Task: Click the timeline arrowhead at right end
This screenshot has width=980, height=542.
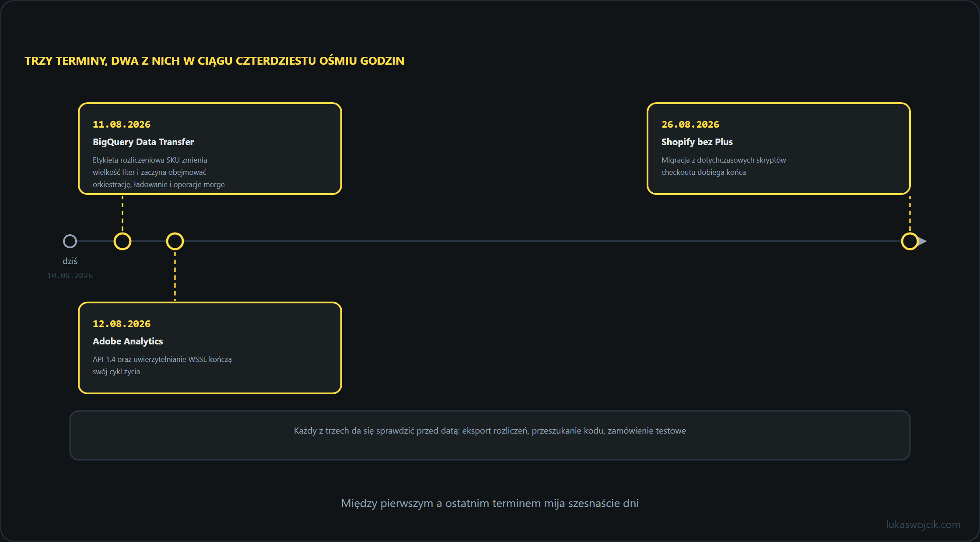Action: coord(923,241)
